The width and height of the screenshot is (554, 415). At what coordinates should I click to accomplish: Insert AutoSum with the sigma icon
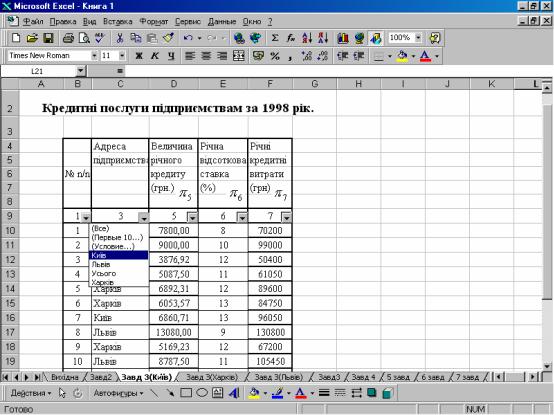coord(275,38)
